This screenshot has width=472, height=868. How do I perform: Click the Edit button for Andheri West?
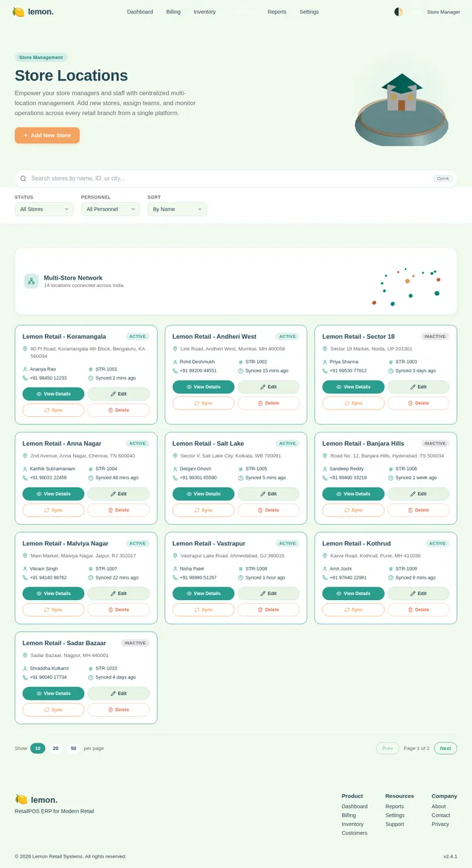click(x=268, y=387)
